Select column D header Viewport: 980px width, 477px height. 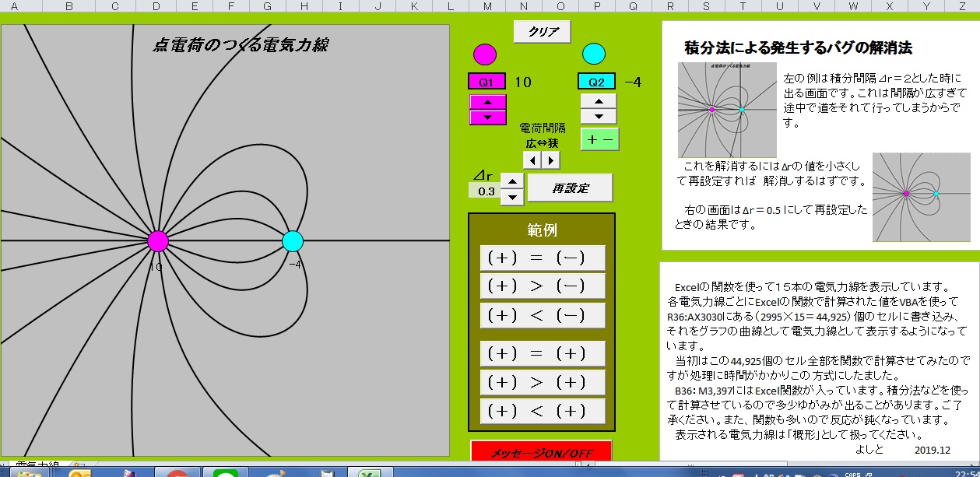click(x=156, y=6)
